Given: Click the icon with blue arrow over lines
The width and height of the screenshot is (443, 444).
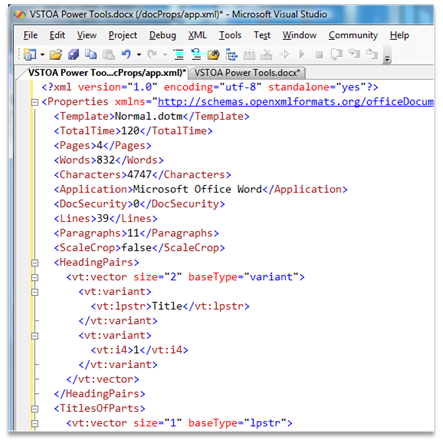Looking at the screenshot, I should click(196, 54).
